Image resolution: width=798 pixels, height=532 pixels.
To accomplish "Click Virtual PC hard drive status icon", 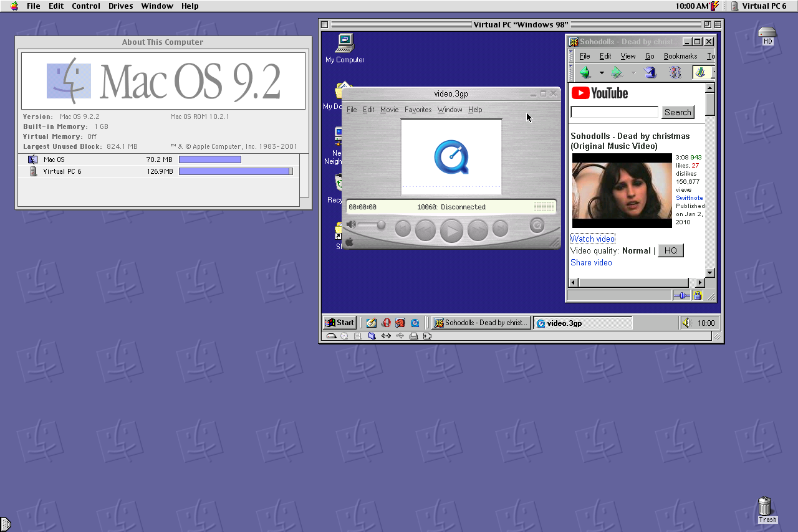I will point(330,336).
